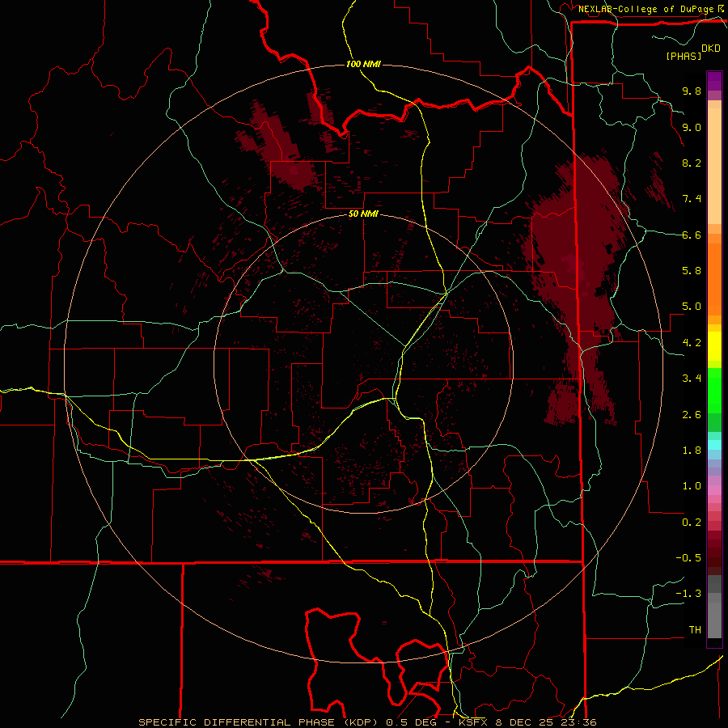
Task: Select the 100 NMI range ring label
Action: 363,64
